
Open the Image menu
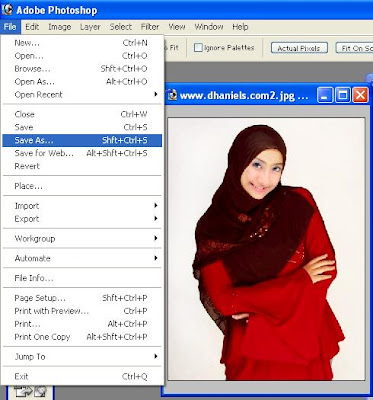coord(60,27)
